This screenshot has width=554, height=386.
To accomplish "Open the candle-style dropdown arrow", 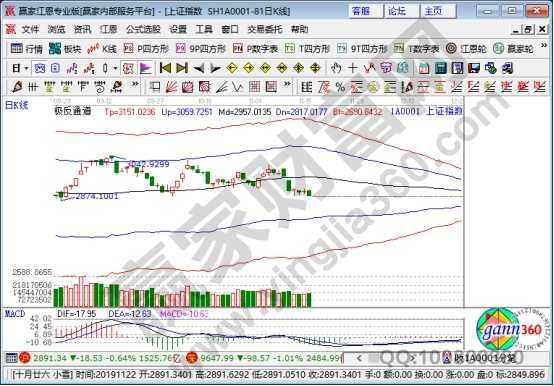I will [x=115, y=68].
